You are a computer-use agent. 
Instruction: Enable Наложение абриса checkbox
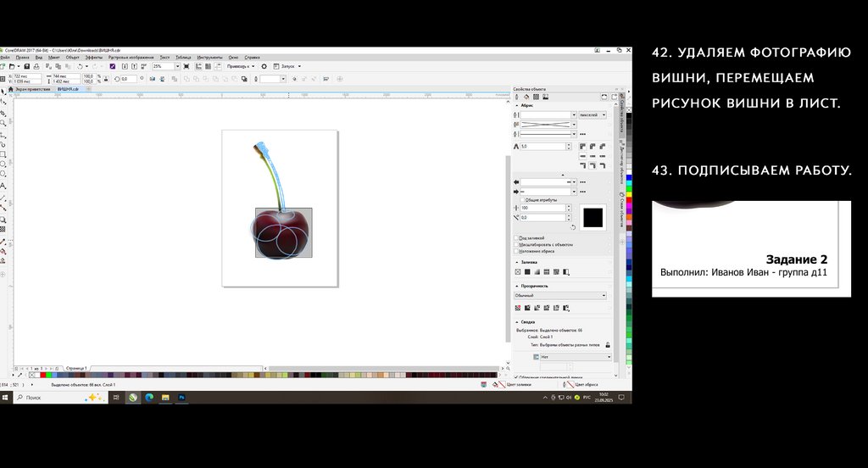(x=516, y=251)
